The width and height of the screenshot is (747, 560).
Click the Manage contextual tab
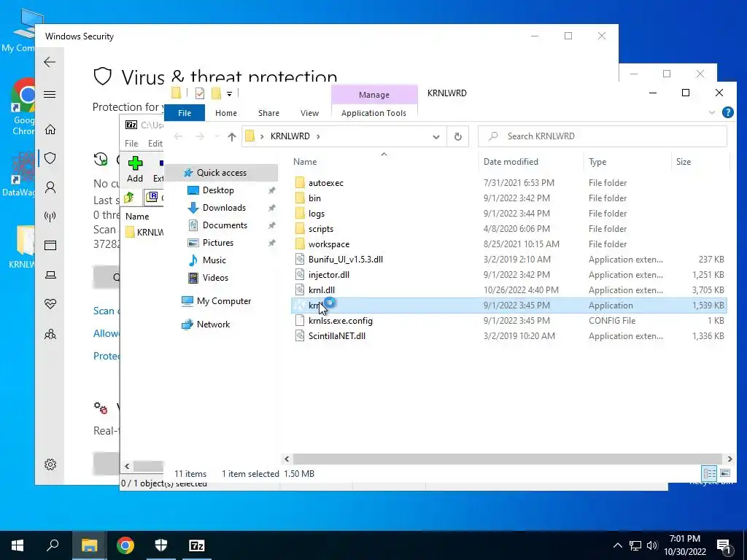click(374, 95)
